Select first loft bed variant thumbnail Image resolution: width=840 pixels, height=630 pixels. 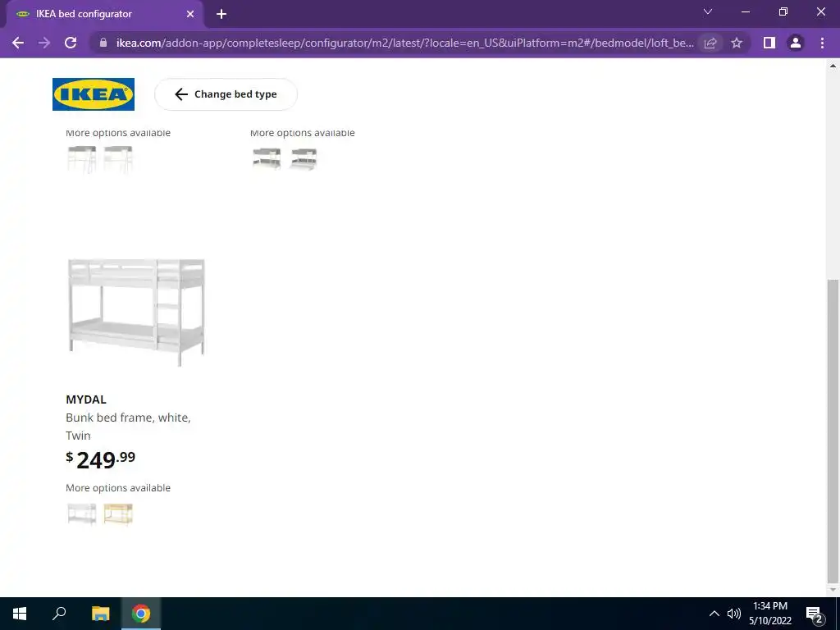coord(82,159)
